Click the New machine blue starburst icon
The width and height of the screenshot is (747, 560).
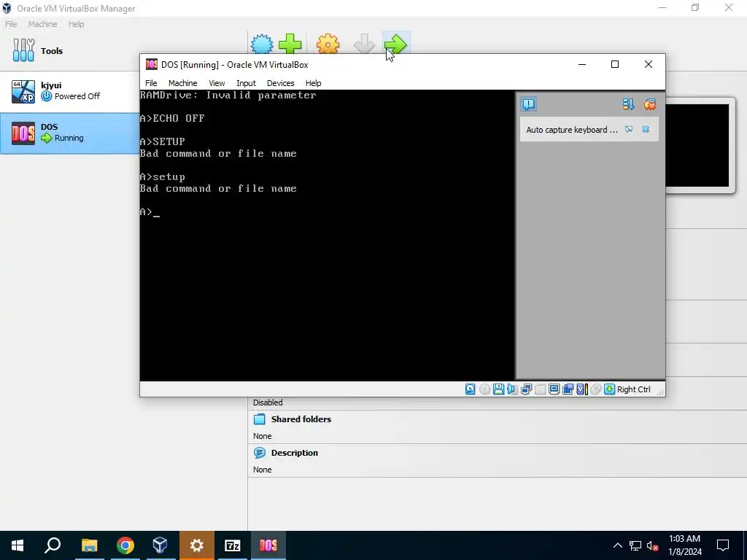262,44
